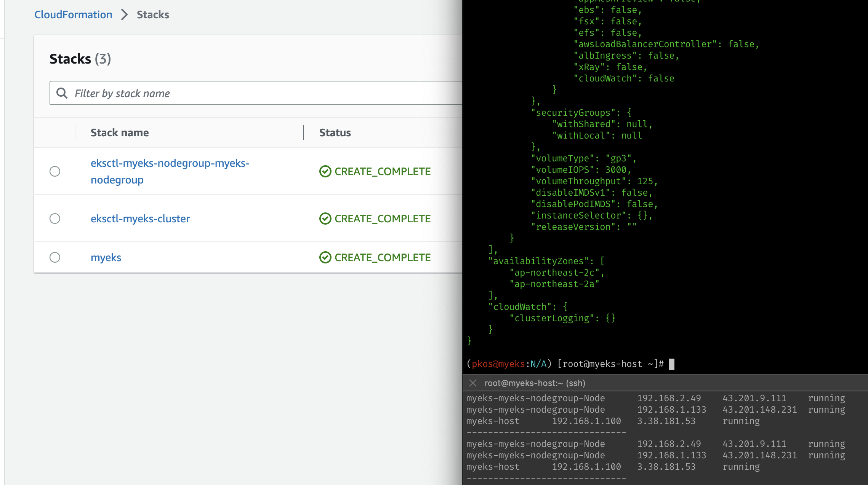Click "volumeType": "gp3" line in terminal
Image resolution: width=868 pixels, height=485 pixels.
[584, 158]
